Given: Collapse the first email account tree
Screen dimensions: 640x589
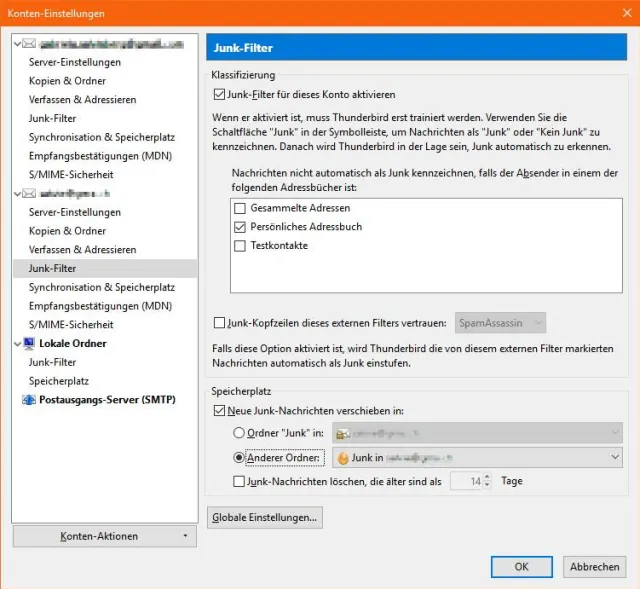Looking at the screenshot, I should tap(18, 44).
